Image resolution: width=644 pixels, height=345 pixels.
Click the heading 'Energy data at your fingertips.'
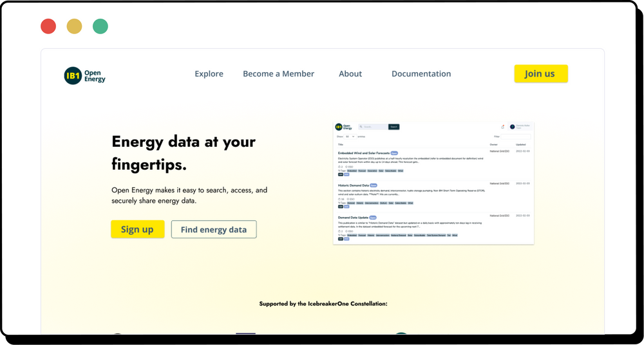tap(184, 153)
